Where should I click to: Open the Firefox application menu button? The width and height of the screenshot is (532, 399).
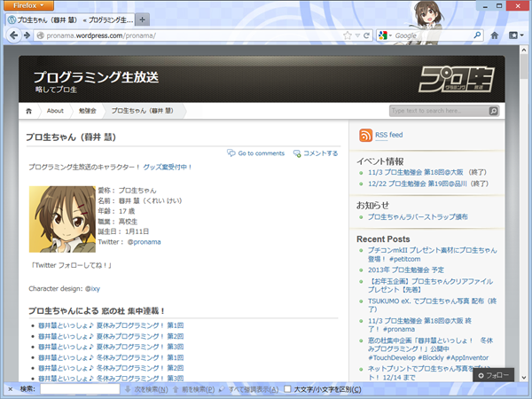point(28,5)
